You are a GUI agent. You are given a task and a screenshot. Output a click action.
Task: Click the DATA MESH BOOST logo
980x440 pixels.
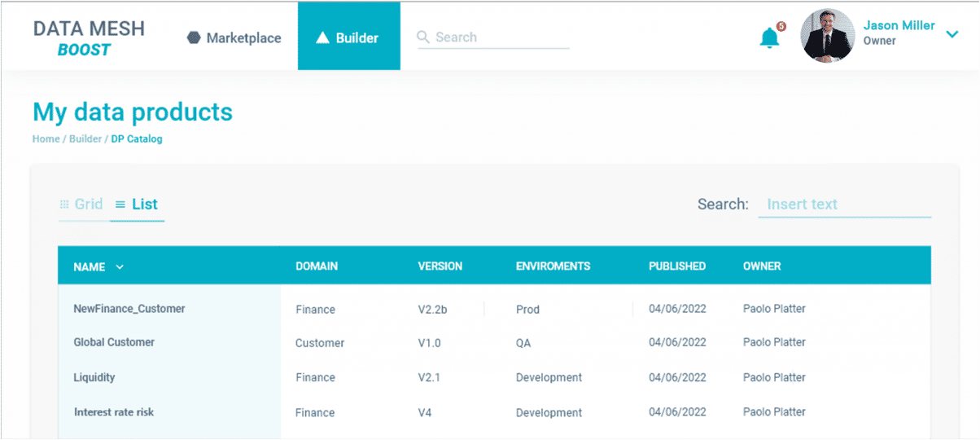[89, 38]
